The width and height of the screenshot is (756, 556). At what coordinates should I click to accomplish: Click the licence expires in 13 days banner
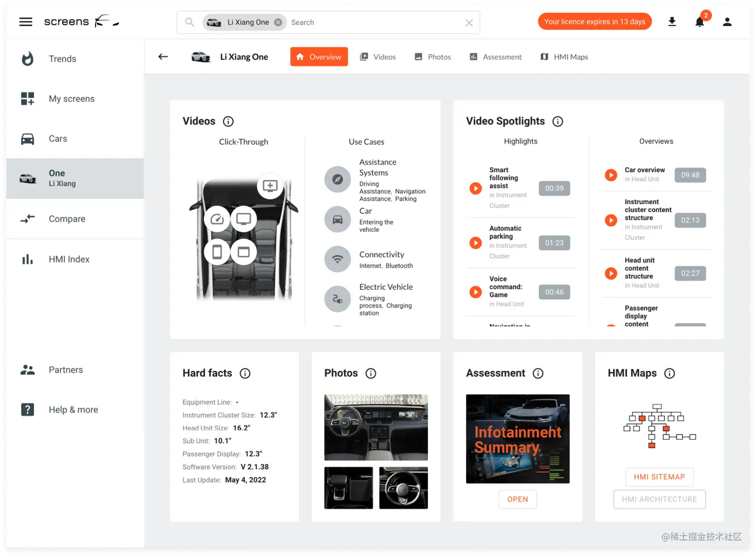594,22
